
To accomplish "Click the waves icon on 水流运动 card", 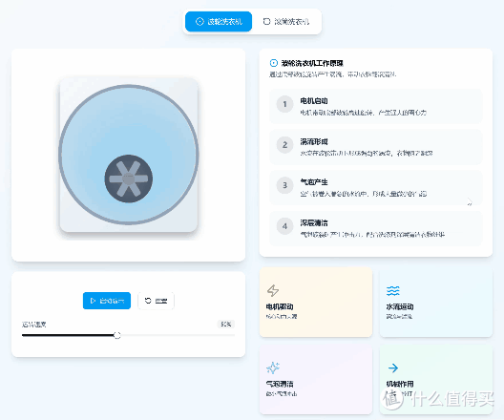I will (393, 290).
